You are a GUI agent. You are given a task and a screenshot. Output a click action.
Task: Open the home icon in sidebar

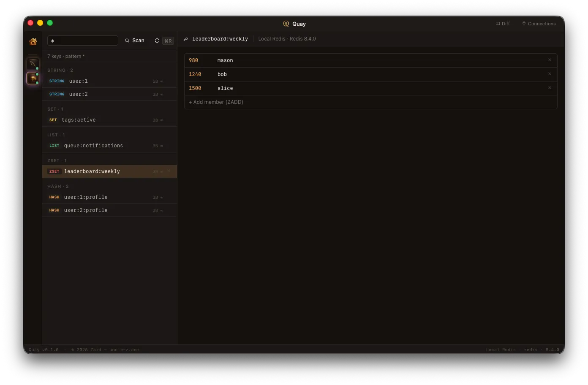click(33, 41)
